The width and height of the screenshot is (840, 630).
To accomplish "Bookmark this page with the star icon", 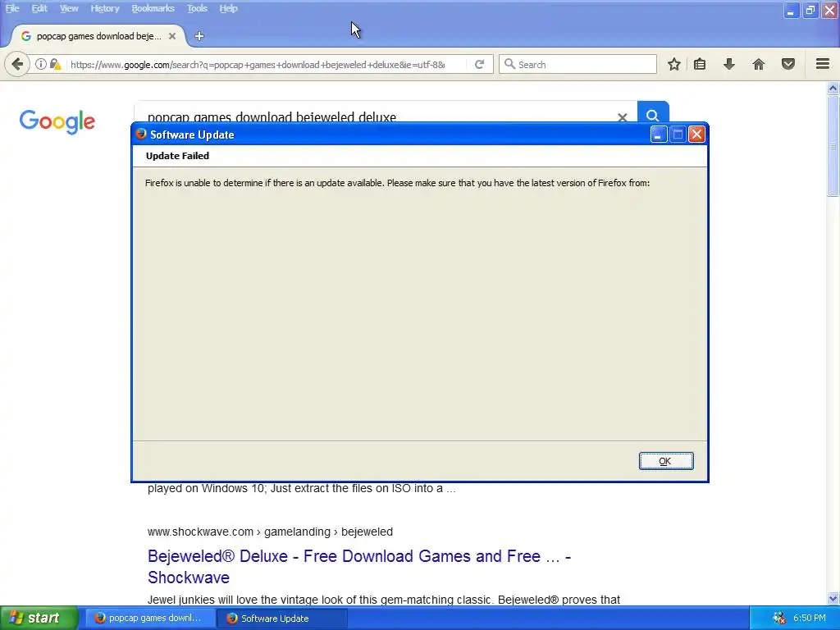I will pyautogui.click(x=674, y=64).
